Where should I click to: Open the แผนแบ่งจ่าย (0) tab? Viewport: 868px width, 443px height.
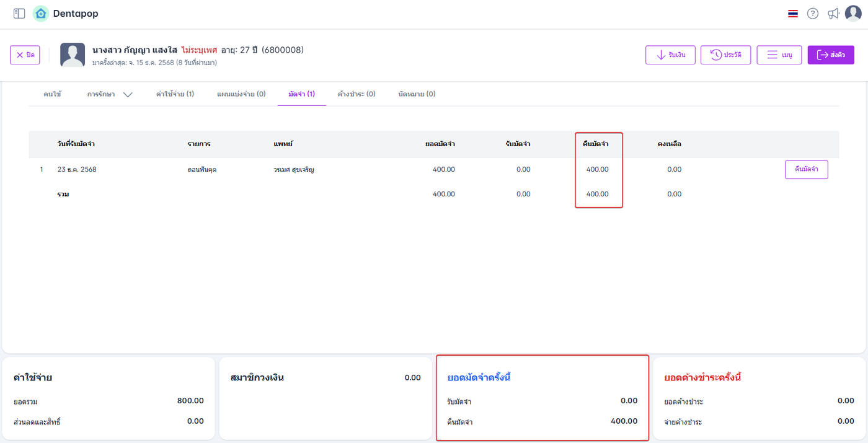(241, 94)
